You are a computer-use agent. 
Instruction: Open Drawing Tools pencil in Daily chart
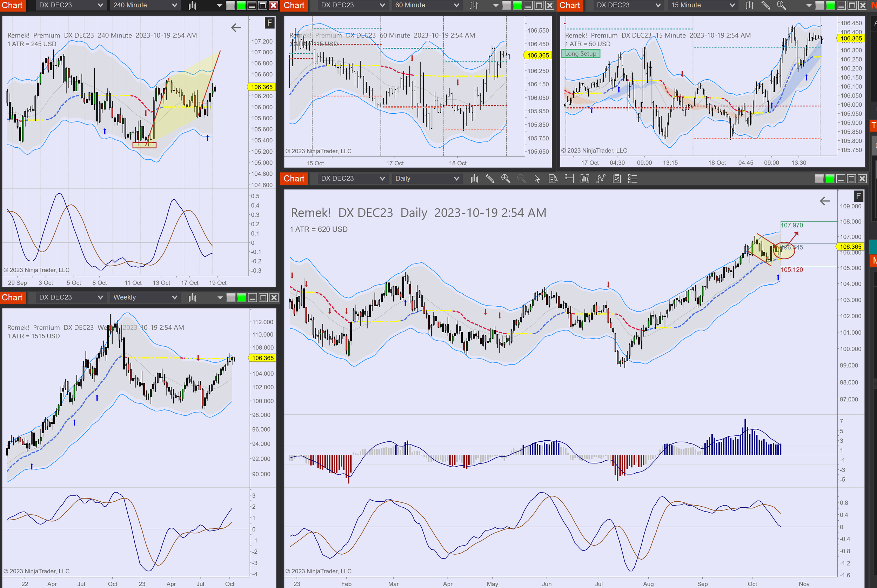490,179
